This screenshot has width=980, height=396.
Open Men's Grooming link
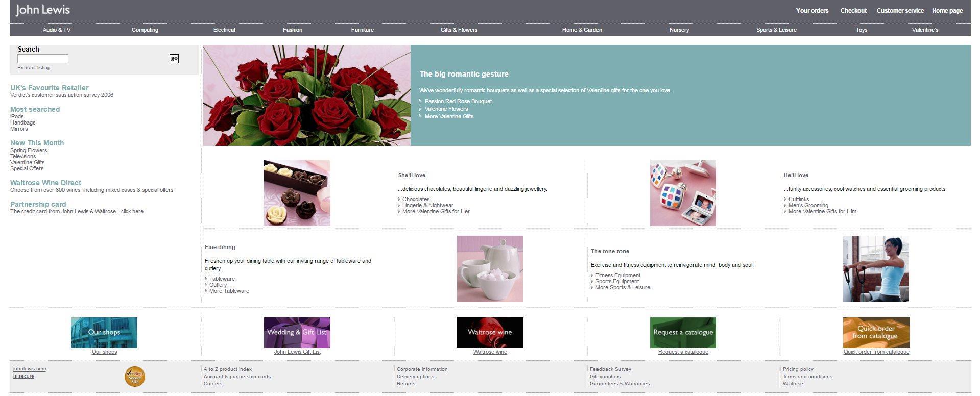pyautogui.click(x=808, y=205)
